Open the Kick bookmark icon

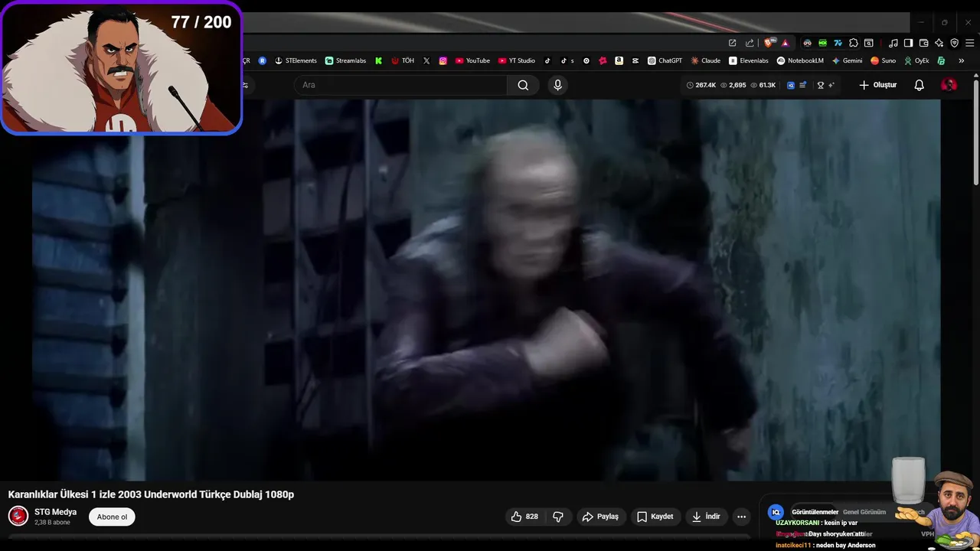click(x=378, y=60)
